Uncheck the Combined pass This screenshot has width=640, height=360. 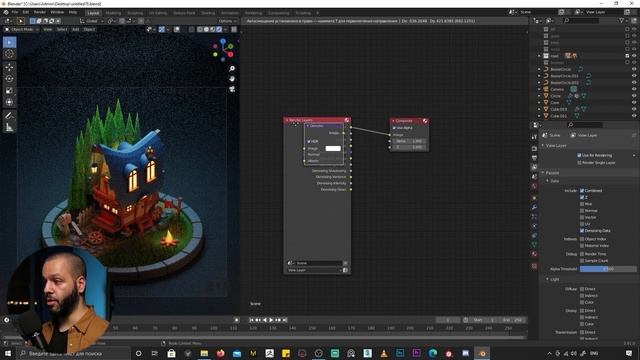582,191
